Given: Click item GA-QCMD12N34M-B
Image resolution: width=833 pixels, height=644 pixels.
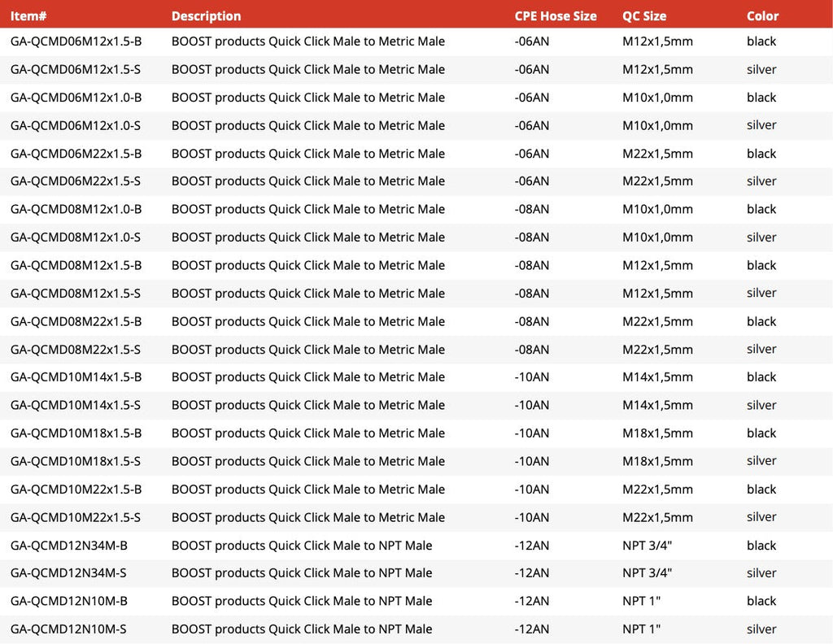Looking at the screenshot, I should click(x=69, y=546).
